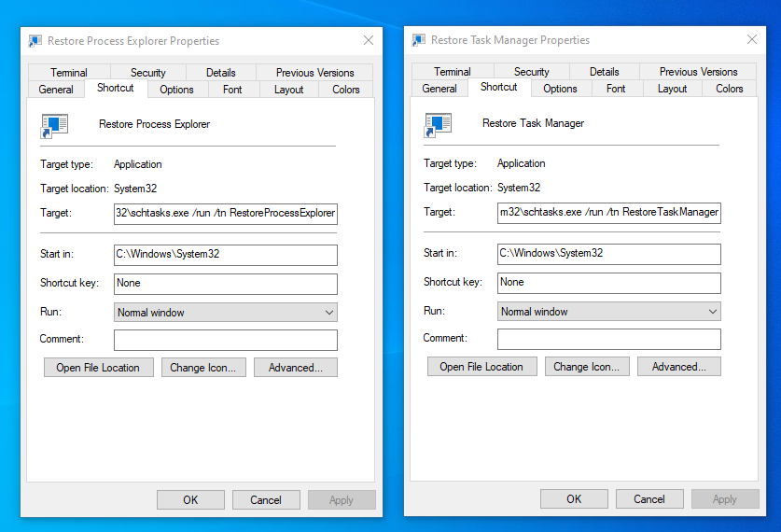The height and width of the screenshot is (532, 781).
Task: Close the Restore Process Explorer Properties window
Action: pos(369,40)
